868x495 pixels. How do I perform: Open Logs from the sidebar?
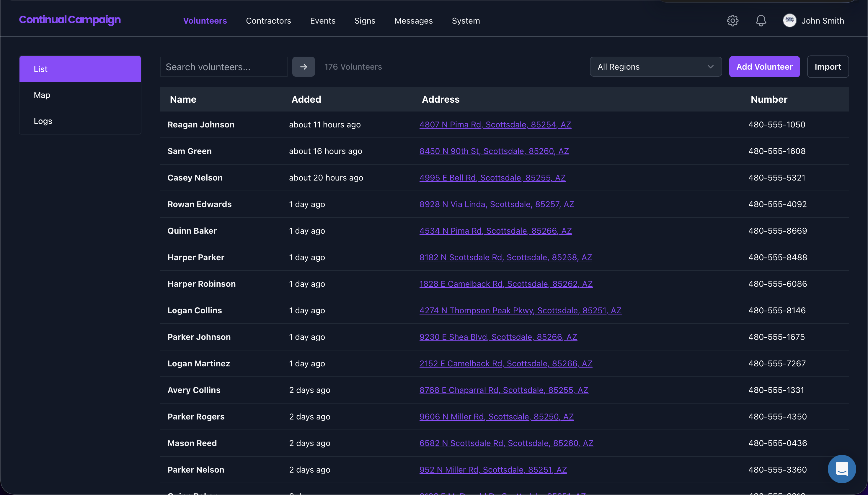click(43, 121)
